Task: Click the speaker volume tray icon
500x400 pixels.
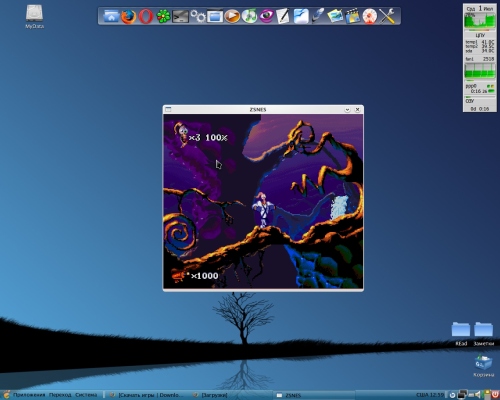Action: (x=479, y=395)
